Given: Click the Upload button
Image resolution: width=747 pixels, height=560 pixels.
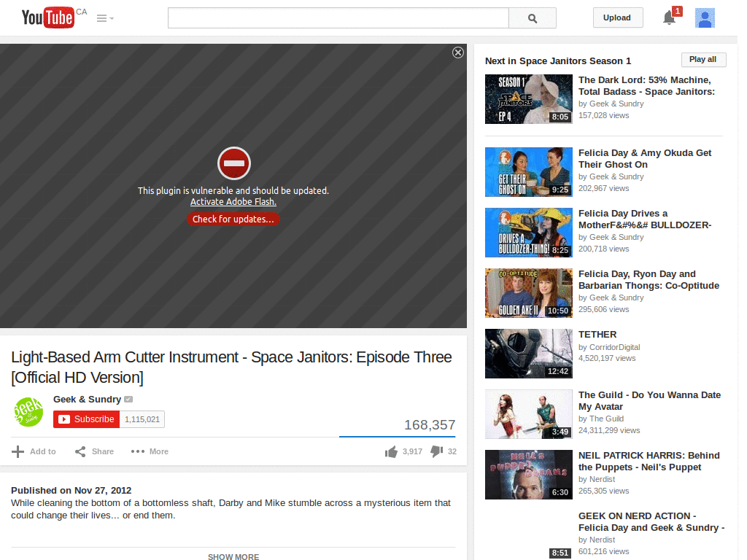Looking at the screenshot, I should point(617,17).
